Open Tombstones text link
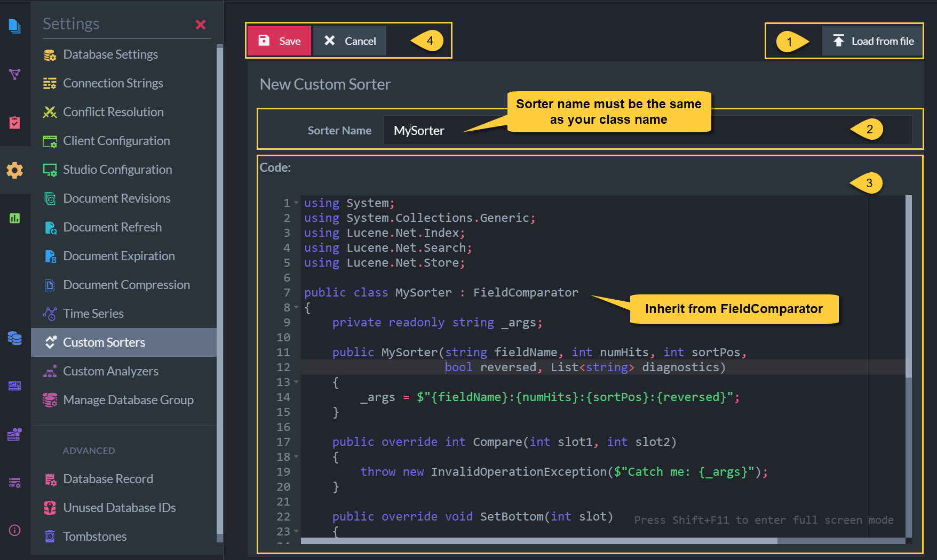This screenshot has height=560, width=937. click(x=95, y=537)
